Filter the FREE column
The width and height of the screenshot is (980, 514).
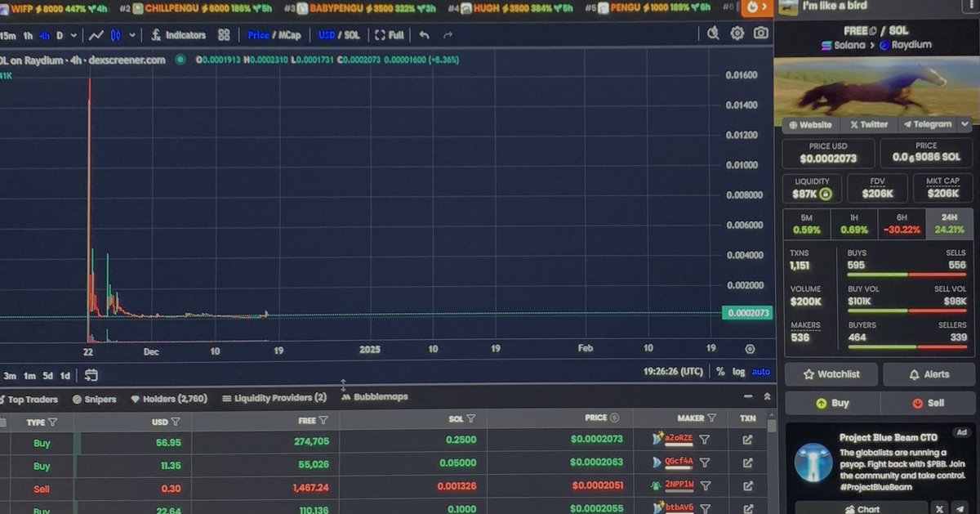point(323,420)
